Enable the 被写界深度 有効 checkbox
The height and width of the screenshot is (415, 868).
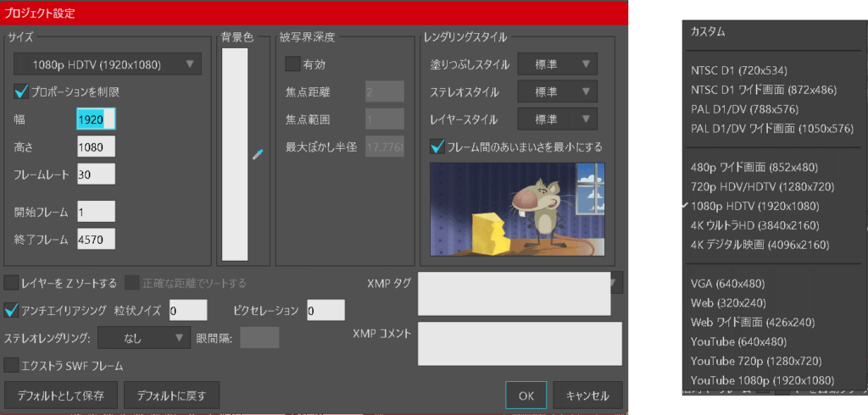(293, 64)
